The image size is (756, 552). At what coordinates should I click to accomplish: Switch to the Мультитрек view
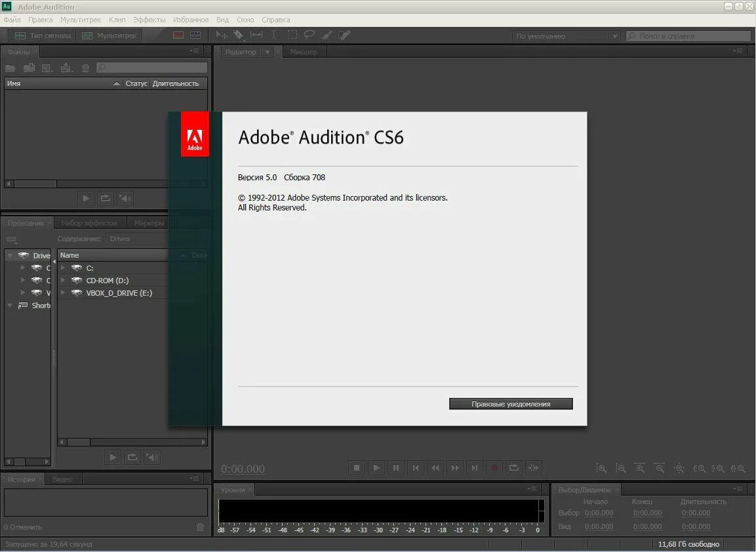[109, 35]
